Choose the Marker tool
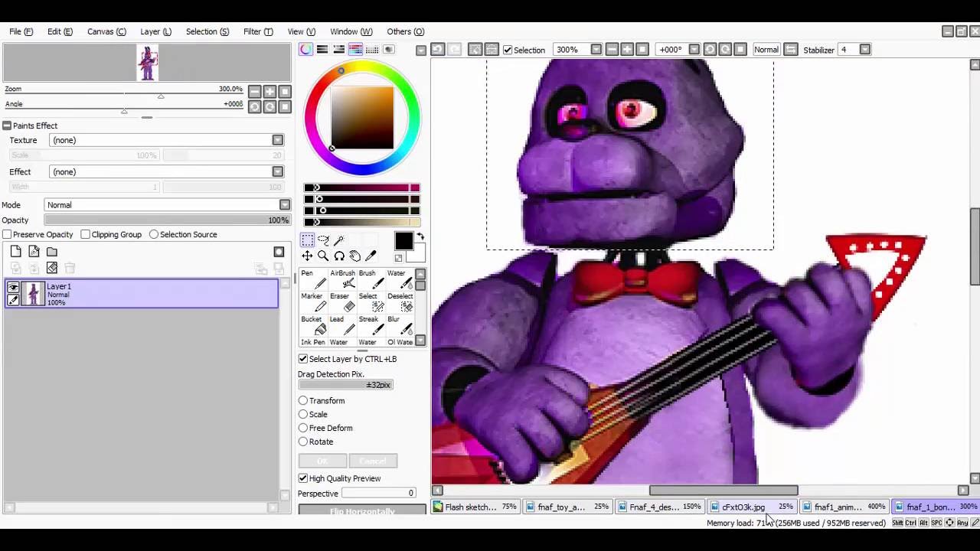This screenshot has height=551, width=980. pos(313,302)
